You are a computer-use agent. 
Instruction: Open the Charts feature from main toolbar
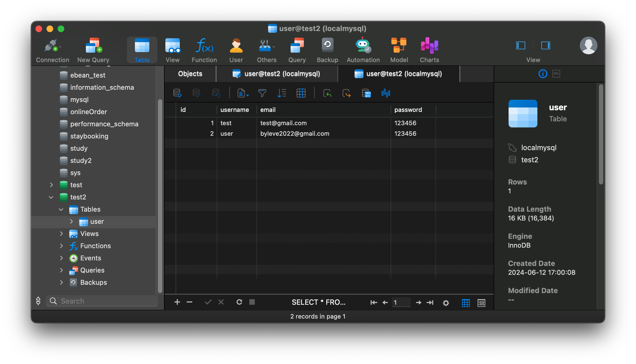point(429,49)
